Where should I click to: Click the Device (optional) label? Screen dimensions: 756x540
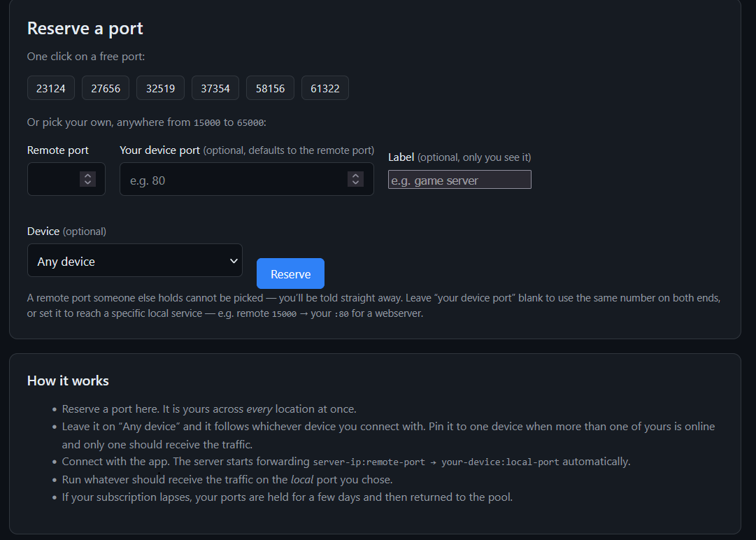[x=66, y=232]
